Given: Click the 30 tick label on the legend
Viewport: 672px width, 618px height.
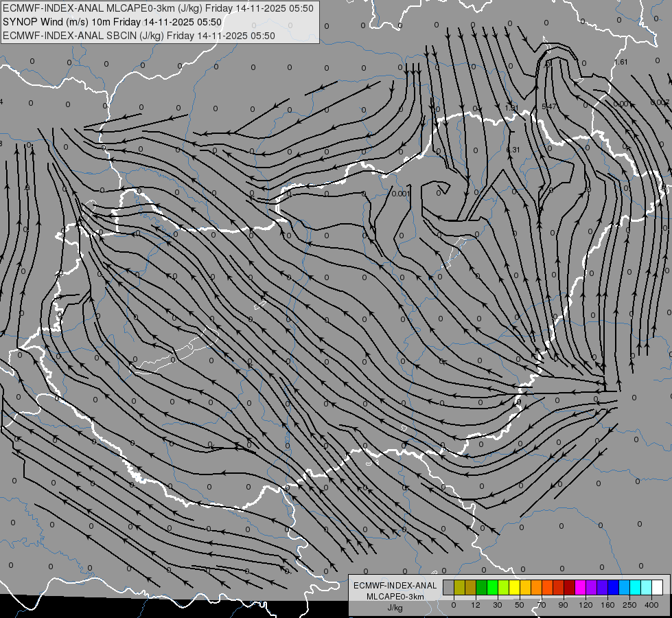Looking at the screenshot, I should click(498, 605).
